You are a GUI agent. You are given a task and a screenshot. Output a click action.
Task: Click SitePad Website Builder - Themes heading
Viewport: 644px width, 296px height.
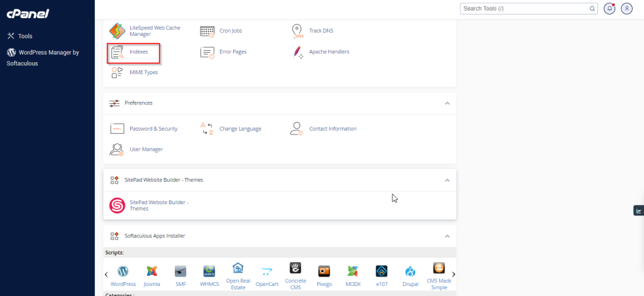164,180
